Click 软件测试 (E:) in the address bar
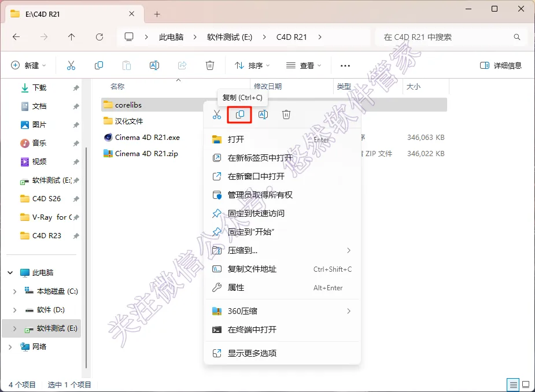 click(229, 37)
